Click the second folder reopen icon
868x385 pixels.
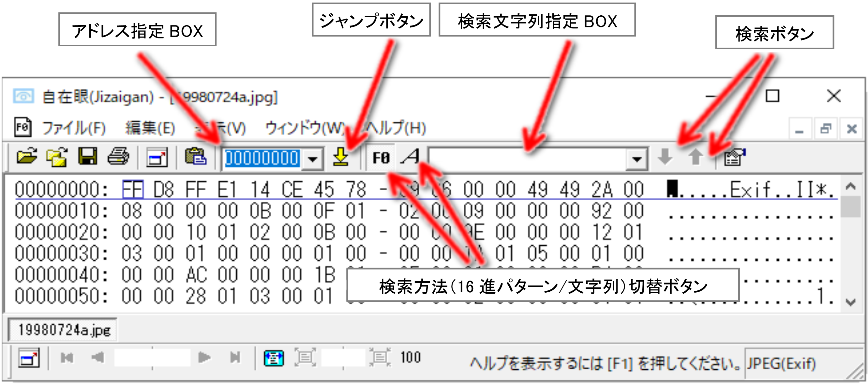[57, 157]
